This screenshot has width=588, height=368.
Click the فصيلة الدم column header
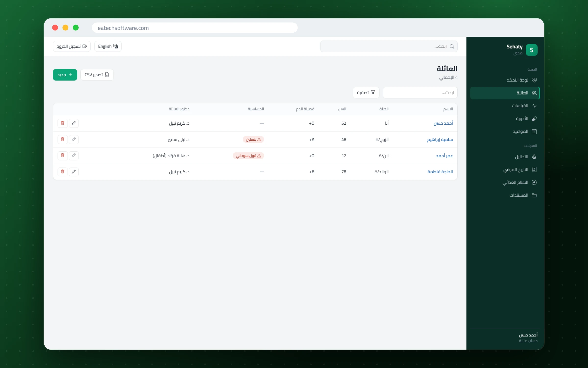tap(305, 109)
